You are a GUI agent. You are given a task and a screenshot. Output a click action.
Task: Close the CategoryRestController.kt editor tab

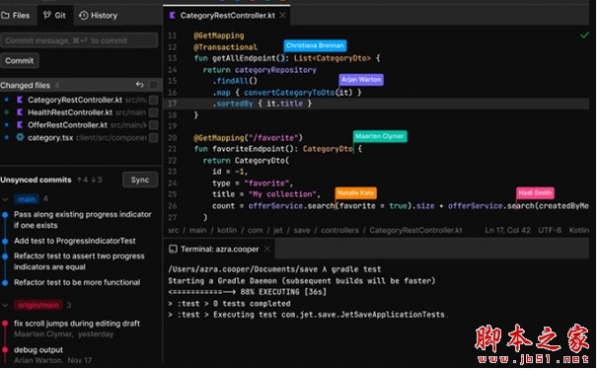282,15
